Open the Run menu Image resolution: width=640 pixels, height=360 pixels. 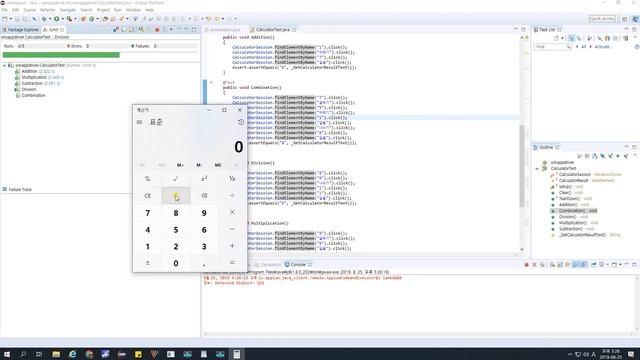(118, 10)
